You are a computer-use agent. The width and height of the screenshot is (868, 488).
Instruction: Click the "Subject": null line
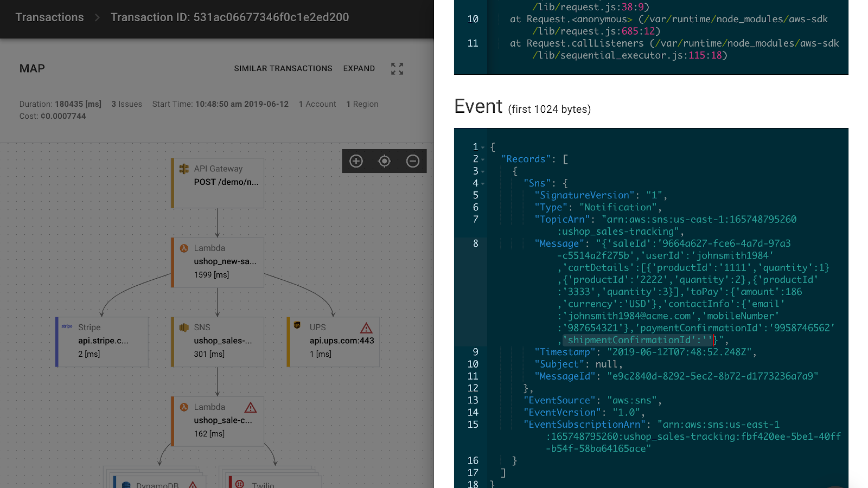coord(578,364)
